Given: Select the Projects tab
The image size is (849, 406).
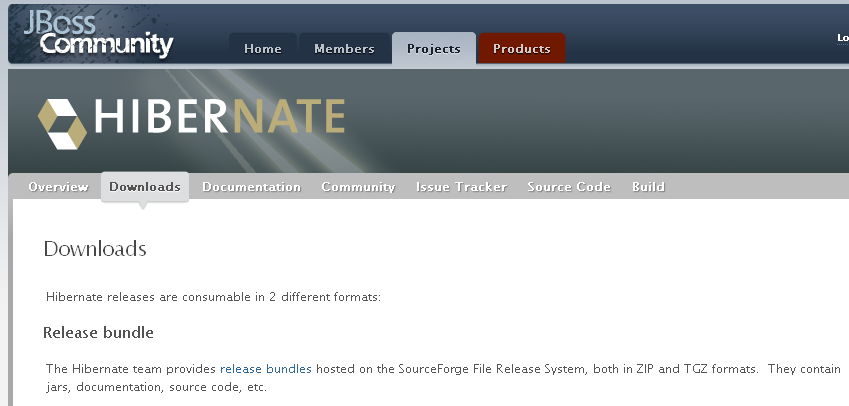Looking at the screenshot, I should (x=434, y=49).
